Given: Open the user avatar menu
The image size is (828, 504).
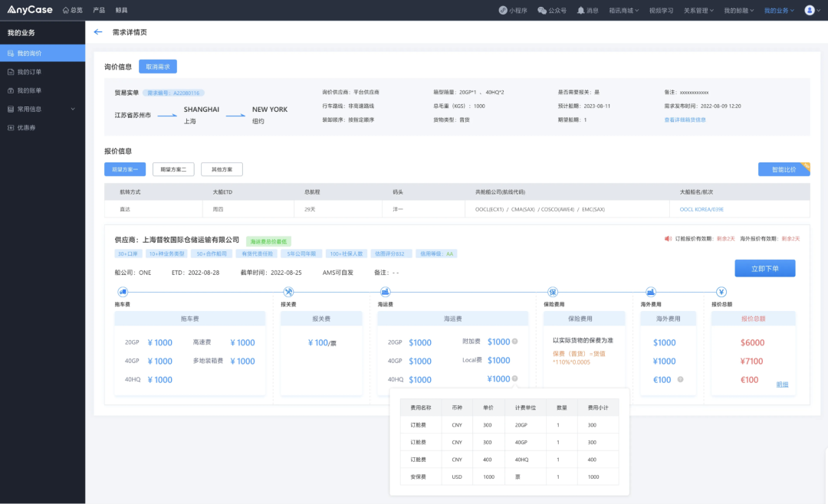Looking at the screenshot, I should pyautogui.click(x=810, y=10).
